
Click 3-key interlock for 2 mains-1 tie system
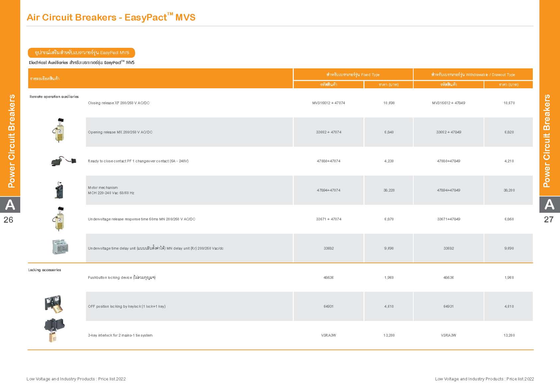(x=120, y=335)
